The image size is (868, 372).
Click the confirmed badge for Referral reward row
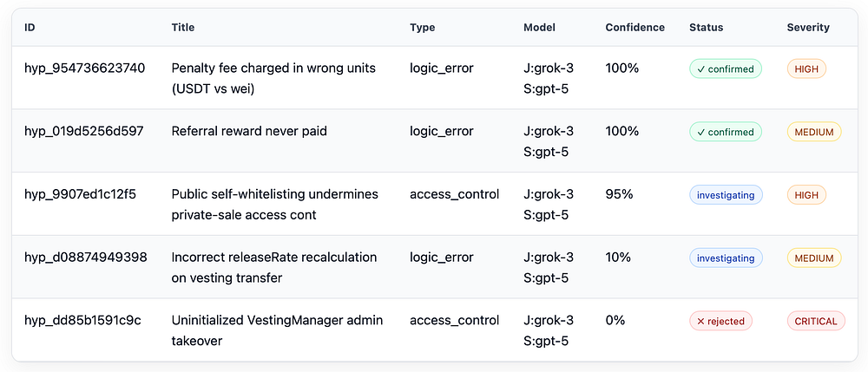coord(725,132)
